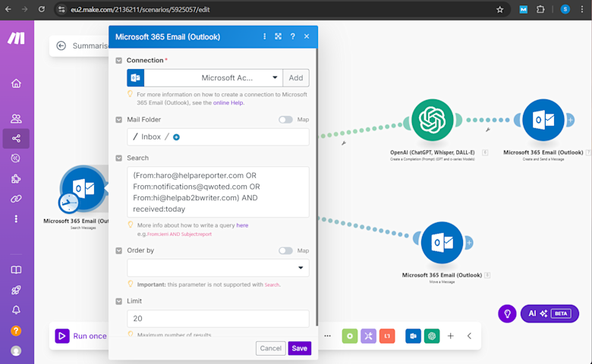
Task: Select the Move a Message Outlook module
Action: [442, 243]
